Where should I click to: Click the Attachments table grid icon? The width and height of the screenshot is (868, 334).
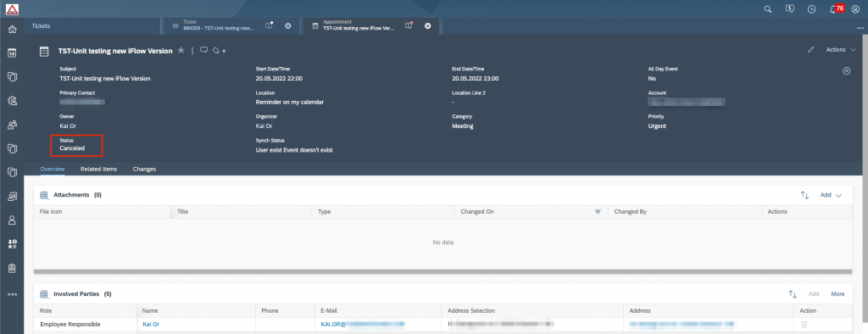[x=44, y=195]
